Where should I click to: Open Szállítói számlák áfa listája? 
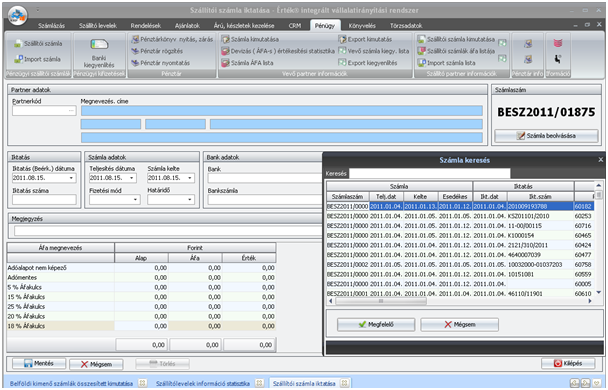click(x=456, y=51)
